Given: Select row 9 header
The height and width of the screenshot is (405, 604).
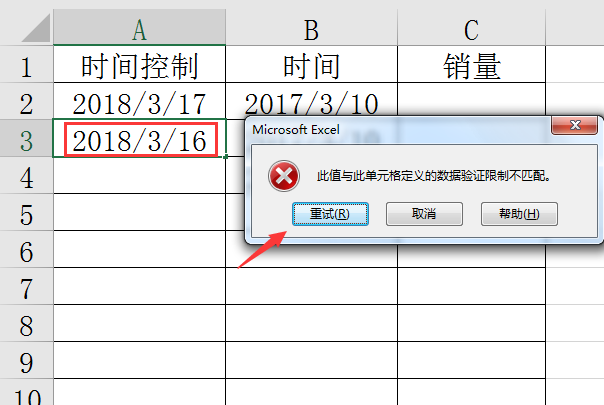Looking at the screenshot, I should pos(26,360).
